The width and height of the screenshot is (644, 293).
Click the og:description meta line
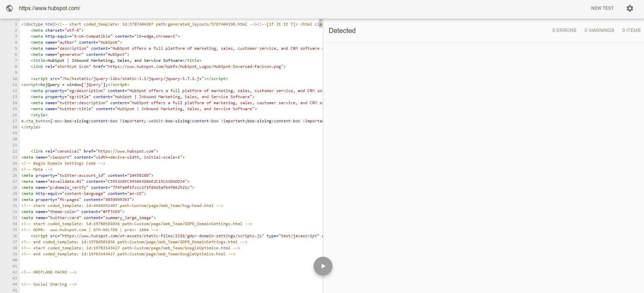177,91
